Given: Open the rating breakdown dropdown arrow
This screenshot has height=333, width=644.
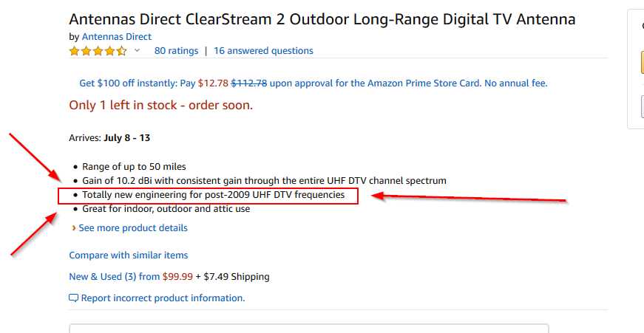Looking at the screenshot, I should [x=137, y=51].
